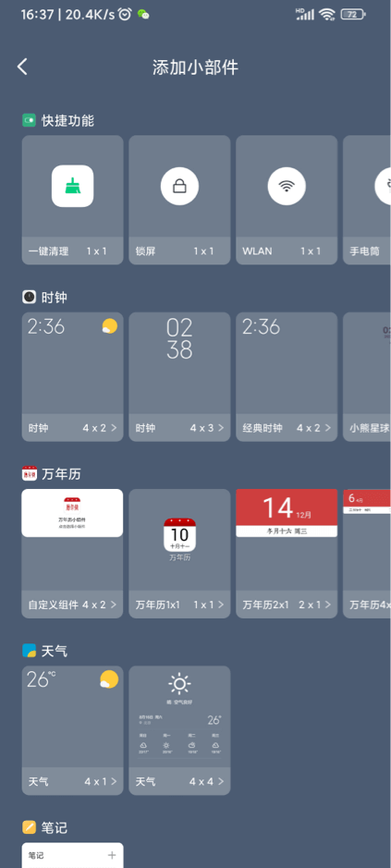Open 自定义组件 4 x 2 chevron

pyautogui.click(x=114, y=605)
